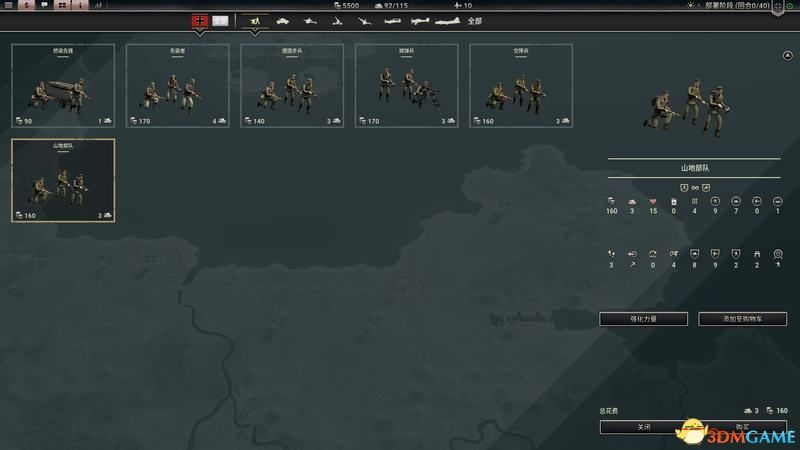Click the portrait icon under unit name
The width and height of the screenshot is (800, 450).
(x=684, y=188)
